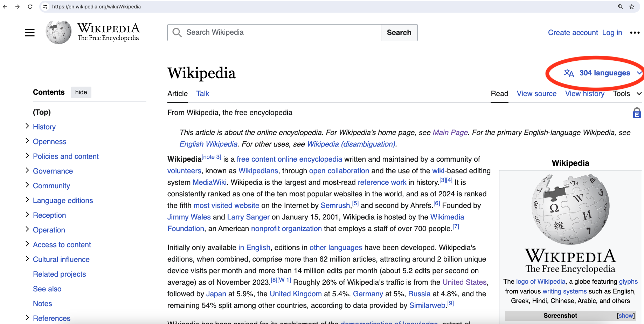
Task: Open the open collaboration link
Action: 339,171
